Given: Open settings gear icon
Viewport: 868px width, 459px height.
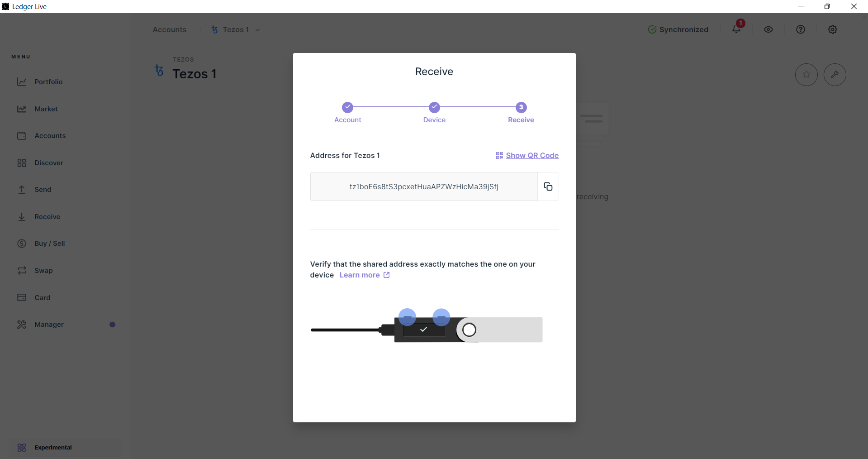Looking at the screenshot, I should (x=833, y=29).
